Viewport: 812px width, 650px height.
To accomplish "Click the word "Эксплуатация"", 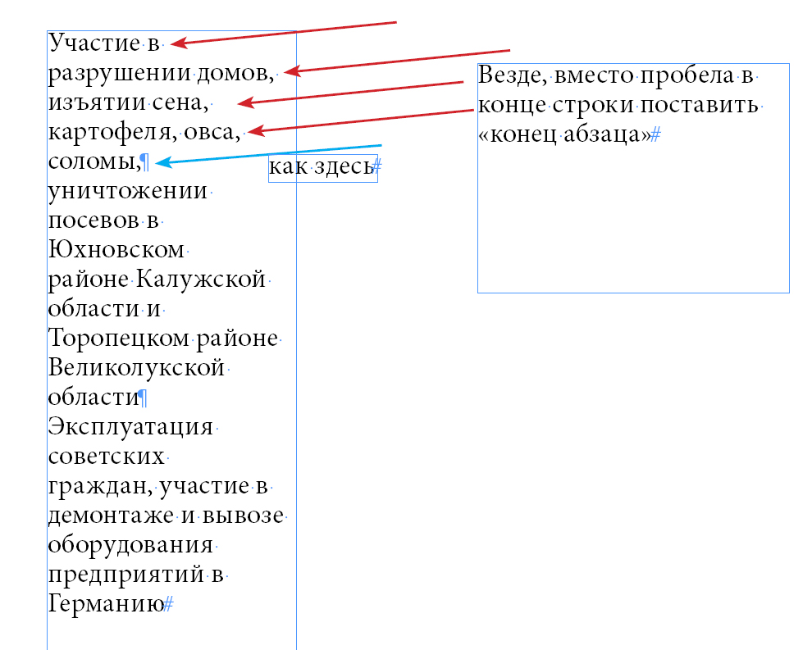I will pos(130,428).
